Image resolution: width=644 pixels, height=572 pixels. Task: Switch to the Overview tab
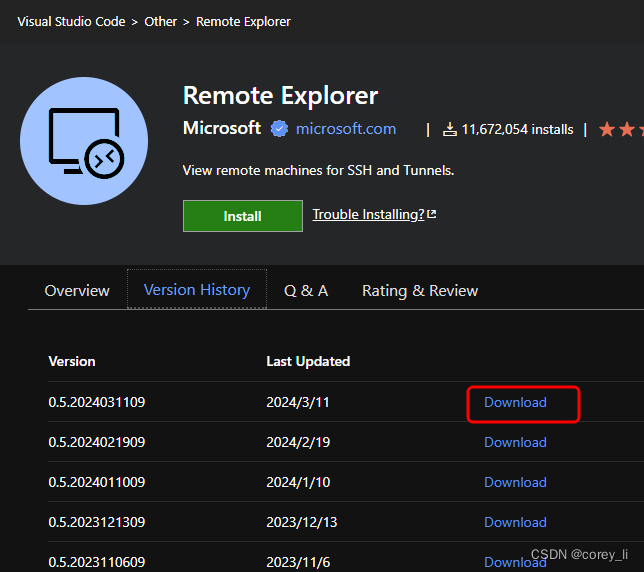(77, 290)
